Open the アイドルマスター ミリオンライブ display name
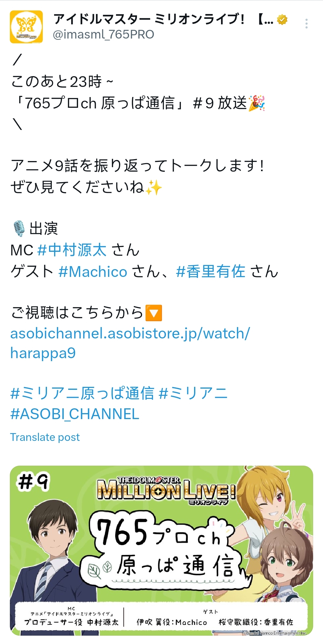 click(163, 20)
